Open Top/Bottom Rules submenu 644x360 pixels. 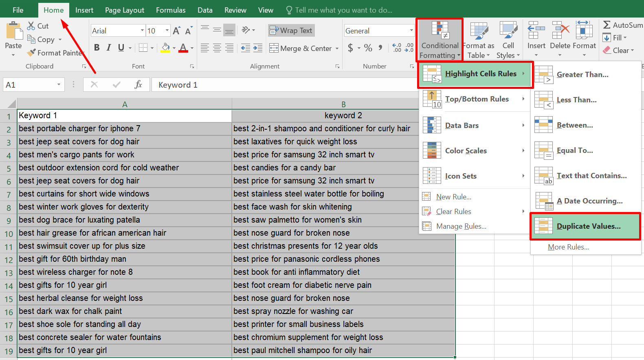[475, 99]
